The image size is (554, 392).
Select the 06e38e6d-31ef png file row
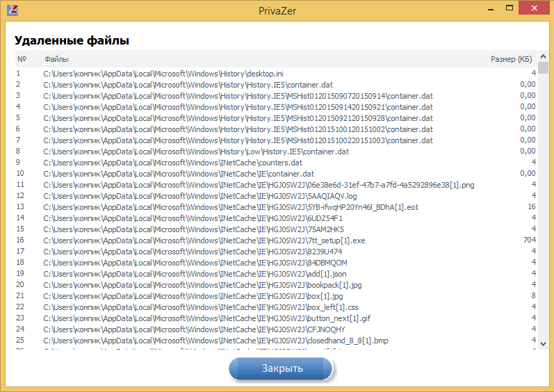tap(276, 185)
